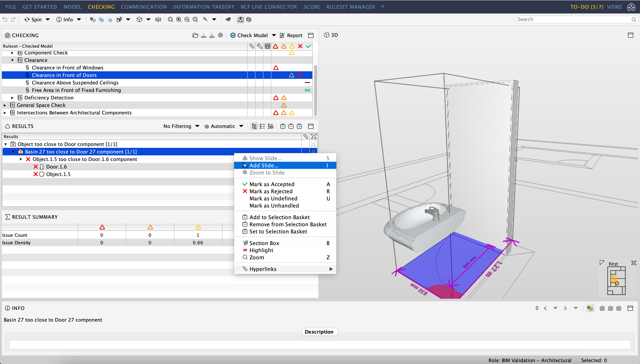Select the Door.1.6 result item
Image resolution: width=640 pixels, height=364 pixels.
[x=56, y=166]
